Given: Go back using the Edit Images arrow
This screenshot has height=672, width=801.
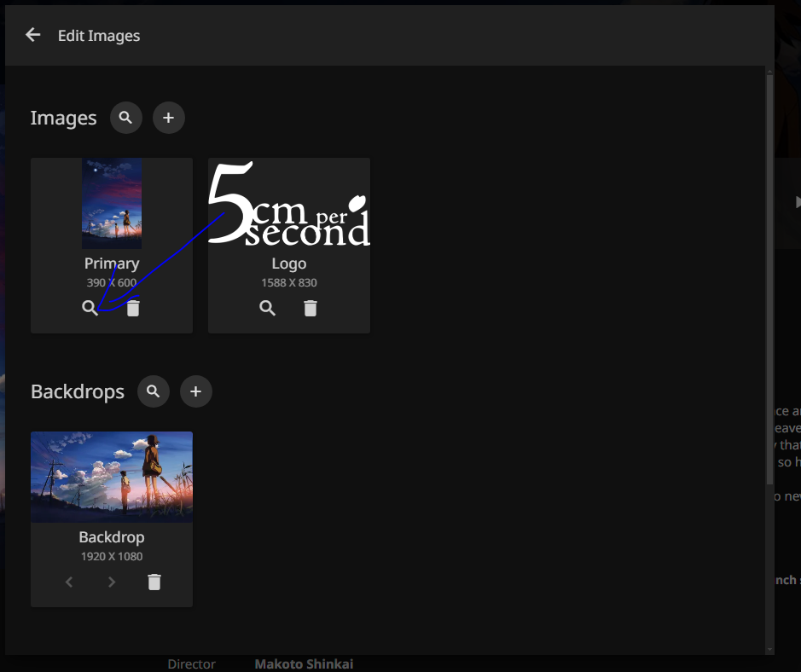Looking at the screenshot, I should [x=33, y=35].
